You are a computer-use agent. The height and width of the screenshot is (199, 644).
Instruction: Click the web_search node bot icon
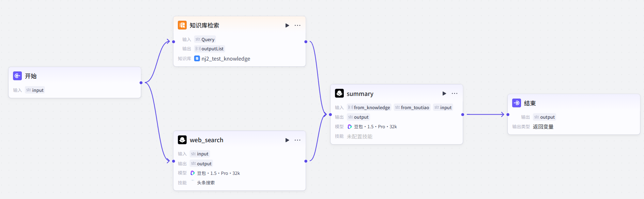tap(182, 140)
